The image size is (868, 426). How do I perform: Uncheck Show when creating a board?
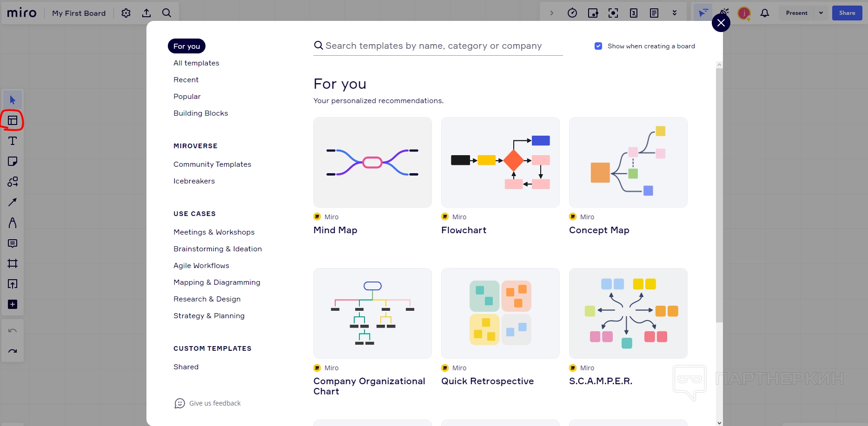tap(598, 46)
